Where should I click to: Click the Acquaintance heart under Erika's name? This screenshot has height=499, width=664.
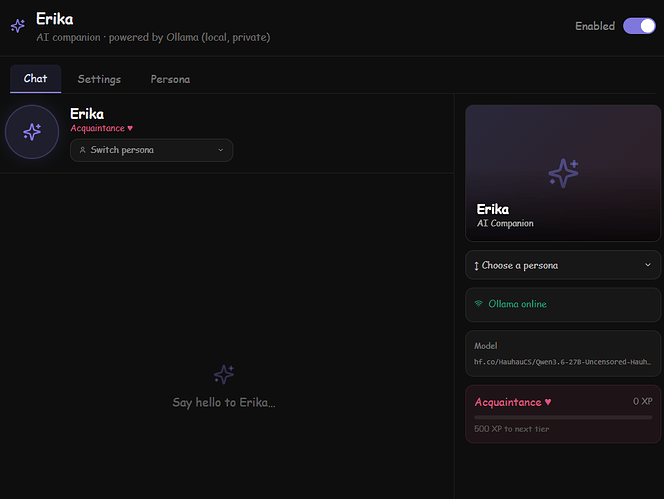[130, 128]
